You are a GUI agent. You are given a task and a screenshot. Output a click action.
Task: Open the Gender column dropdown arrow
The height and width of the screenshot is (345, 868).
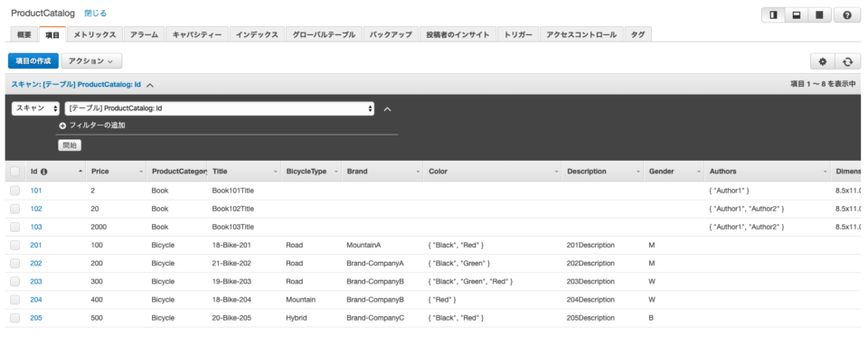point(699,172)
